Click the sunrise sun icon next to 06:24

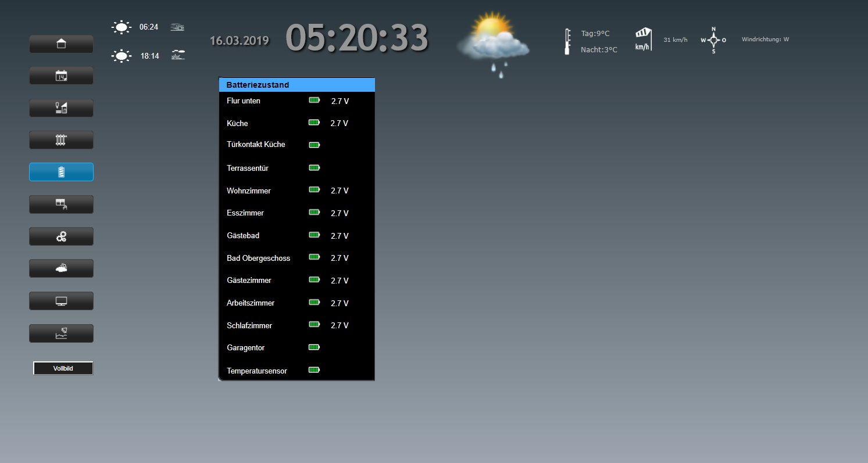click(x=121, y=27)
